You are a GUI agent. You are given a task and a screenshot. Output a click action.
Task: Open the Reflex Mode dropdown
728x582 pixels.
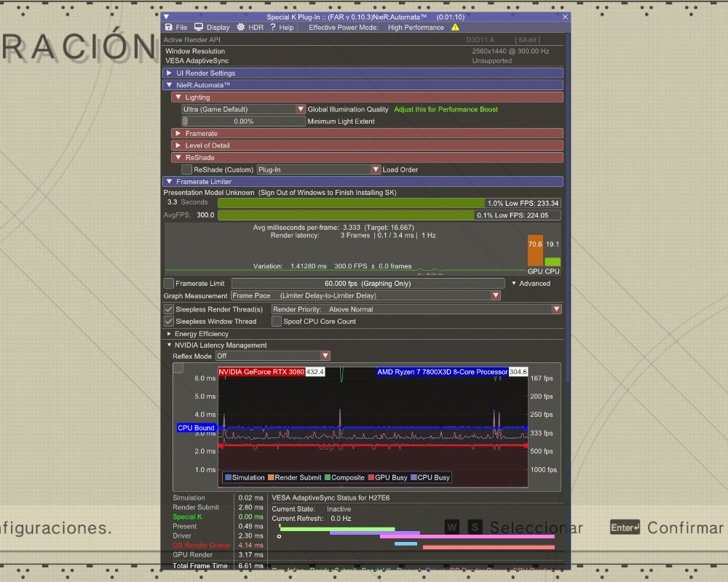click(x=273, y=356)
